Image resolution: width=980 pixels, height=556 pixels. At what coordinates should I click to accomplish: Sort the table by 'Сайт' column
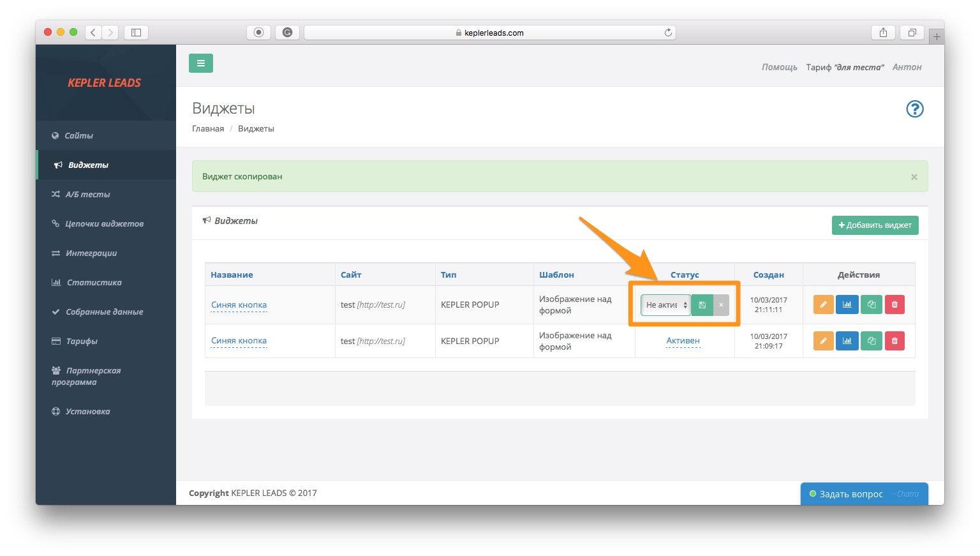(x=351, y=274)
